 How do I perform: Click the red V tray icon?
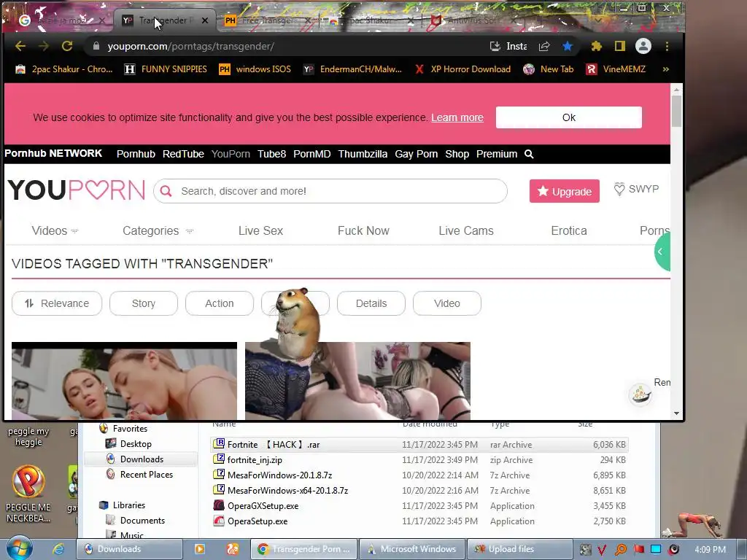(602, 550)
